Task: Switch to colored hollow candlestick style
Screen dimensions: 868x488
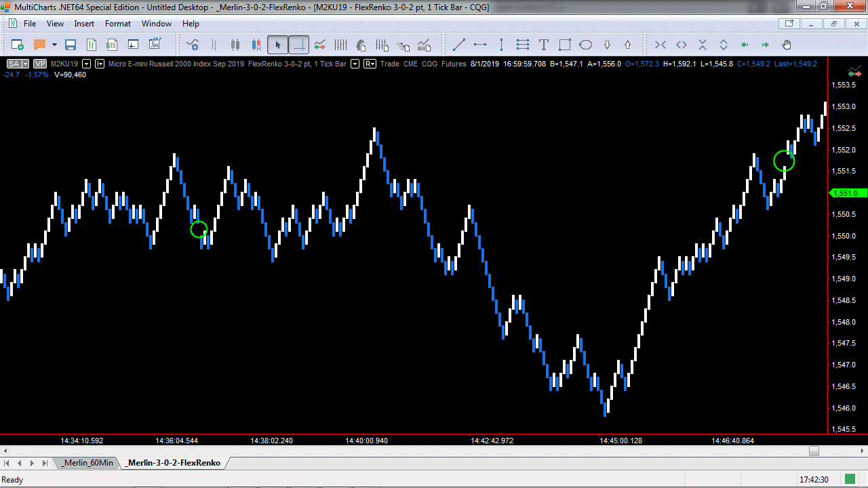Action: tap(256, 45)
